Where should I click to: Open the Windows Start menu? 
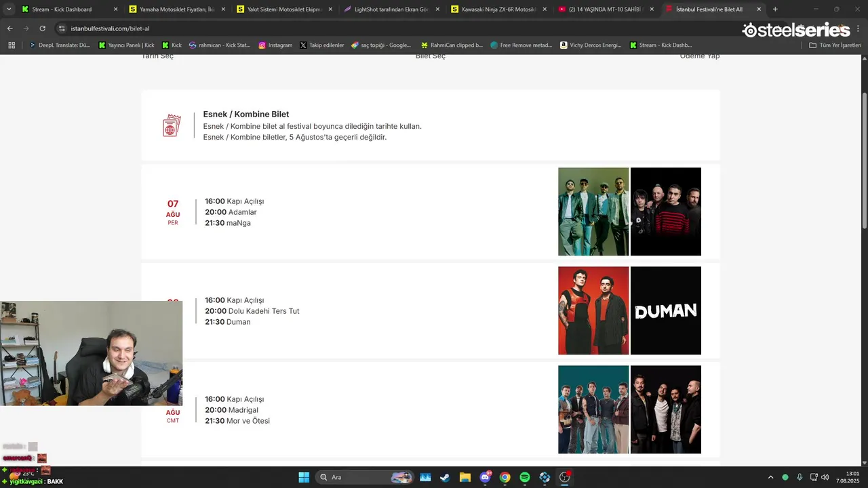(304, 477)
